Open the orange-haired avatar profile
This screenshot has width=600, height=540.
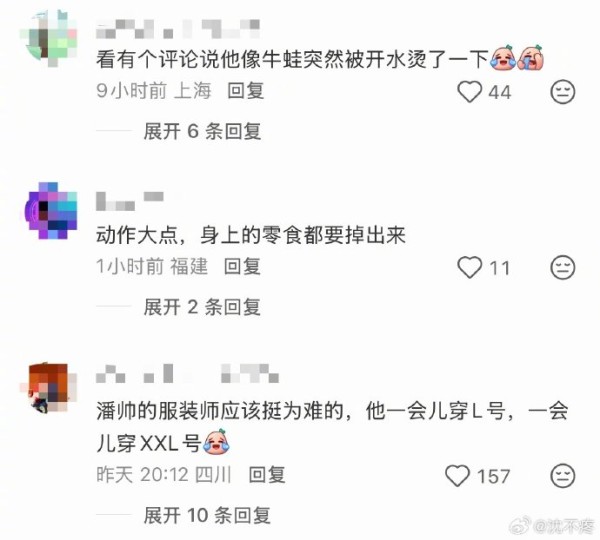click(49, 387)
